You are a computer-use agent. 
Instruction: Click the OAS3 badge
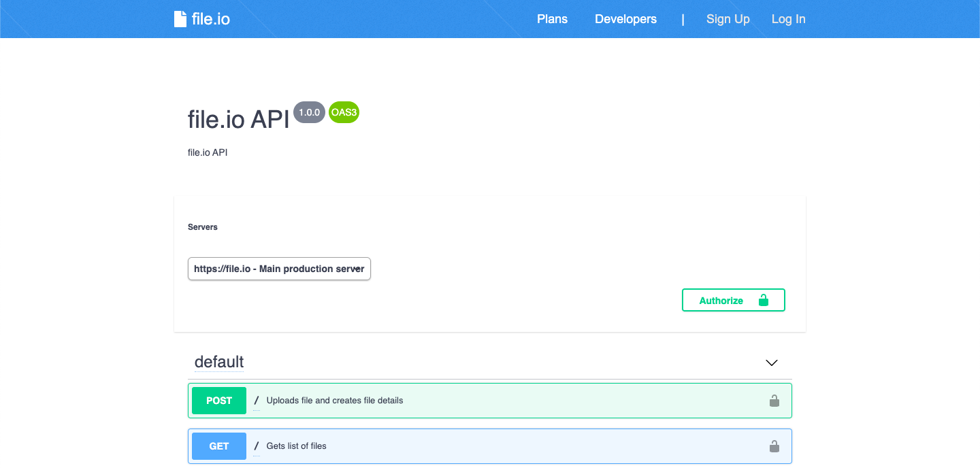[344, 112]
